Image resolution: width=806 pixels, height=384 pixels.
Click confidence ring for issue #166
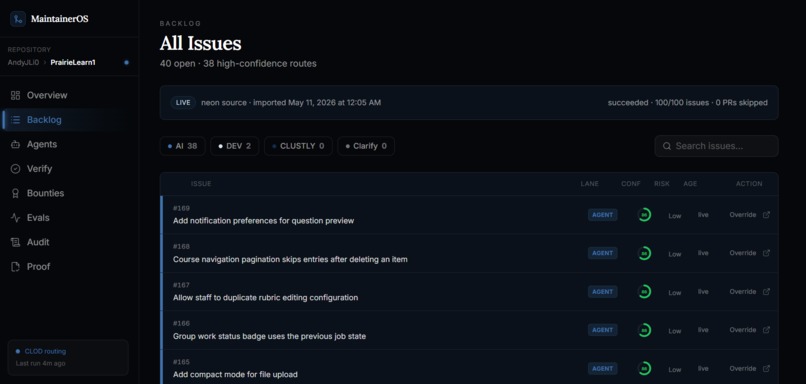point(644,330)
